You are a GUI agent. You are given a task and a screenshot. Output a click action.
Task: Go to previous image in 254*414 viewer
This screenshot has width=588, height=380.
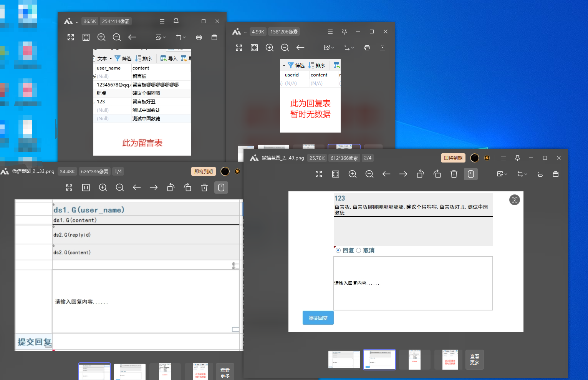coord(132,37)
